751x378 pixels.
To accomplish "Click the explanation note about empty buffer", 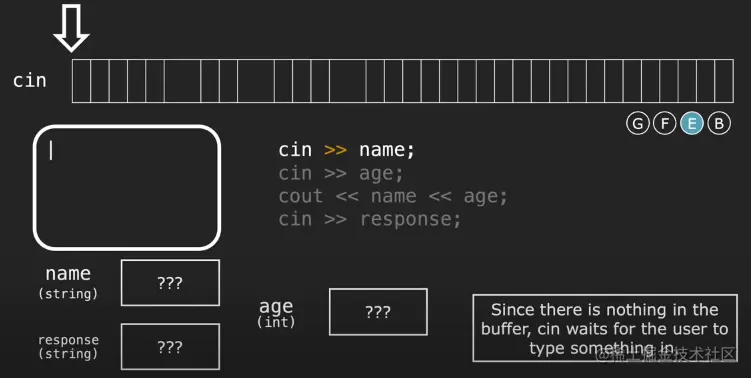I will [x=605, y=328].
